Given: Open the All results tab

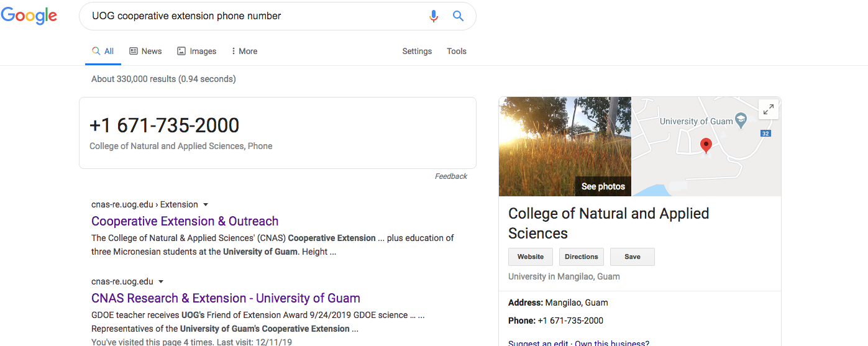Looking at the screenshot, I should (103, 51).
